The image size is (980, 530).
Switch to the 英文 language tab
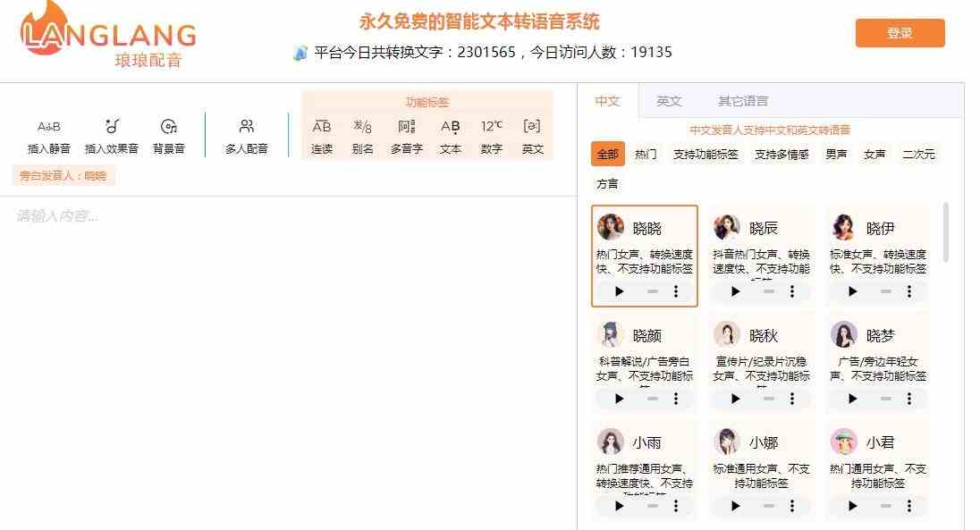669,101
